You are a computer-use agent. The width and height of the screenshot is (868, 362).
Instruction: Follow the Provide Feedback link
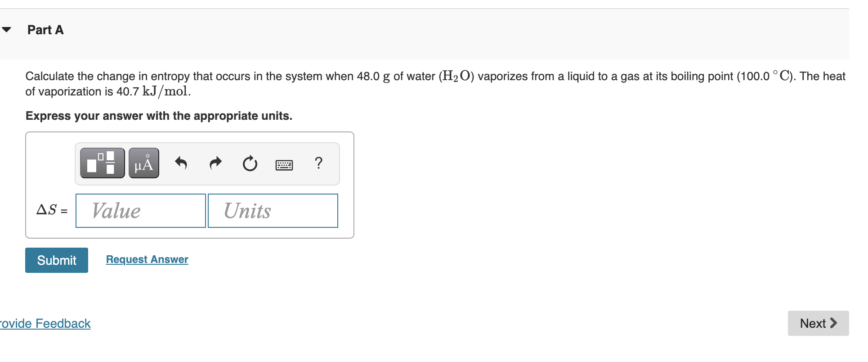pyautogui.click(x=45, y=323)
